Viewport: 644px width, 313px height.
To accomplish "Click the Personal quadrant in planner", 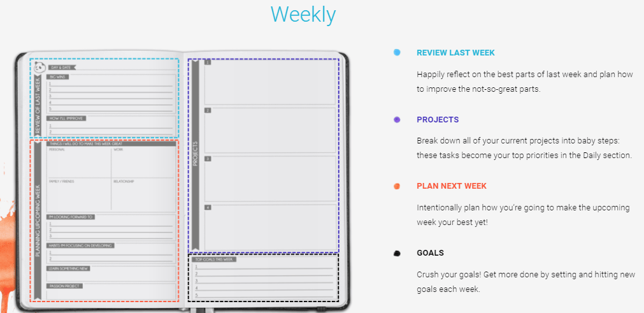I will pyautogui.click(x=79, y=163).
